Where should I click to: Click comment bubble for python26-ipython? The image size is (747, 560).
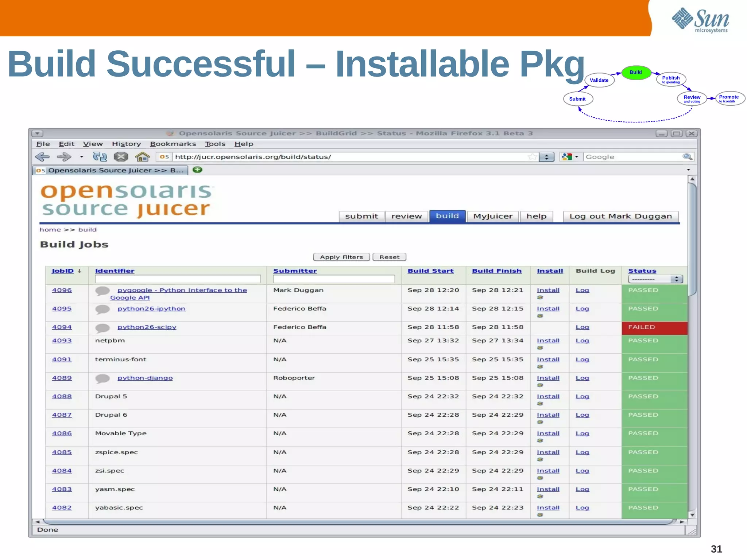(x=102, y=310)
